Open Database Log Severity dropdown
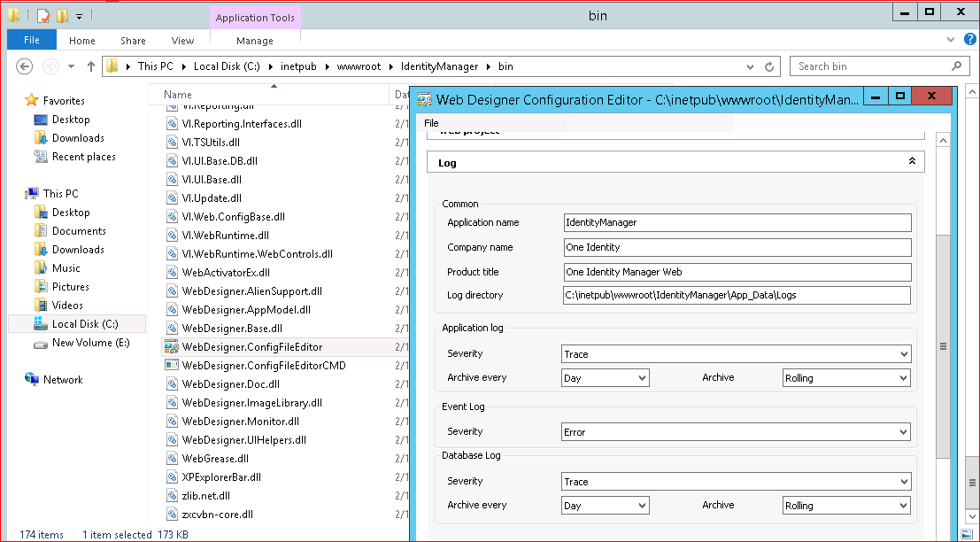The image size is (980, 542). [x=904, y=482]
